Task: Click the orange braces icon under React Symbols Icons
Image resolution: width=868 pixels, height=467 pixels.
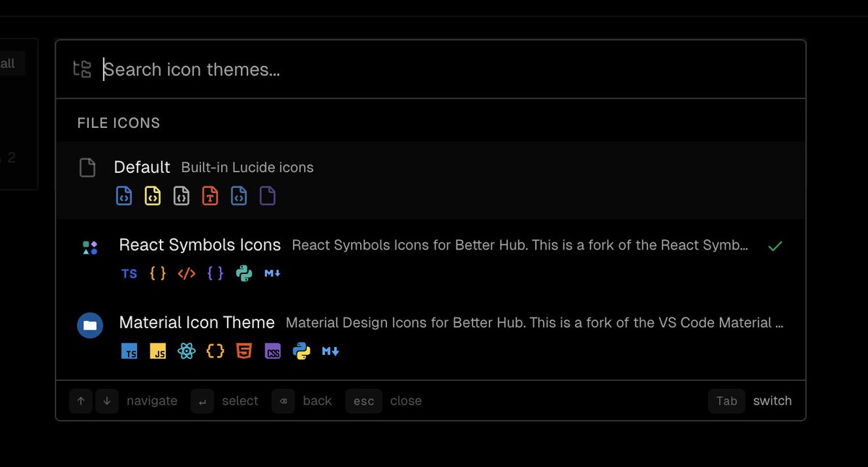Action: [158, 273]
